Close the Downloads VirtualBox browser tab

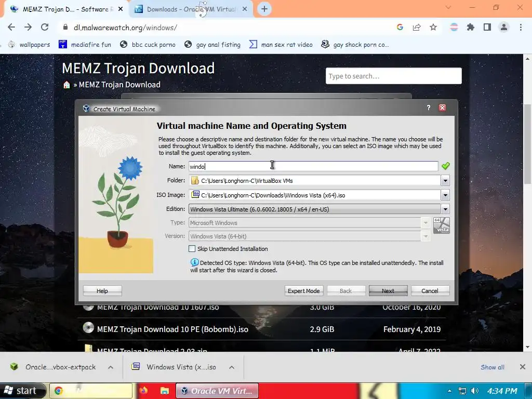(x=245, y=9)
